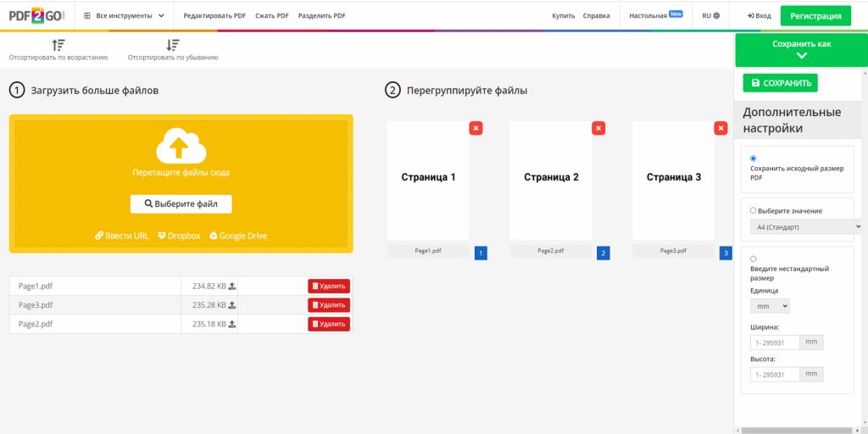Screen dimensions: 868x434
Task: Click upload icon next to 235.28 KB
Action: click(x=232, y=305)
